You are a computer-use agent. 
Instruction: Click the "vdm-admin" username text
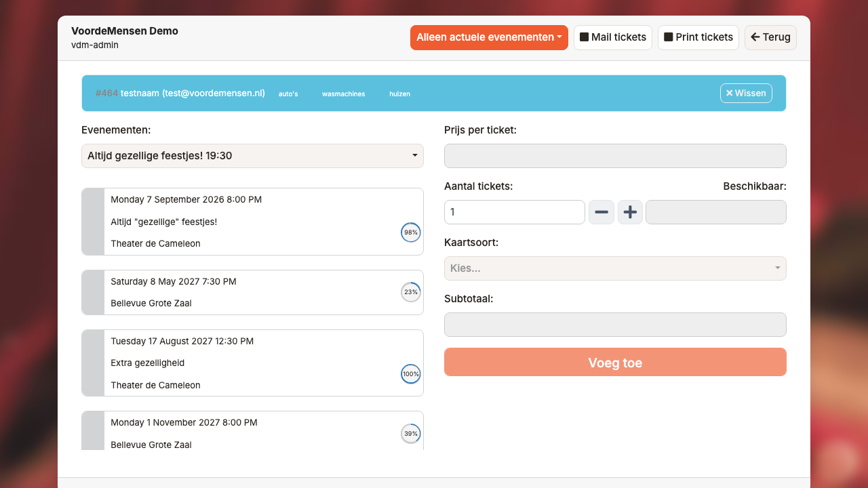pos(95,45)
